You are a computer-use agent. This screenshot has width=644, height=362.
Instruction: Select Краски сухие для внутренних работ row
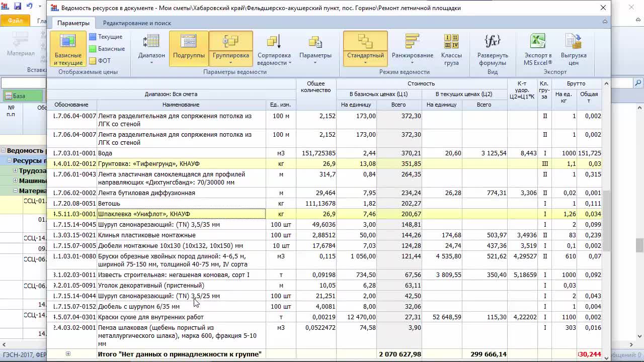click(x=324, y=317)
